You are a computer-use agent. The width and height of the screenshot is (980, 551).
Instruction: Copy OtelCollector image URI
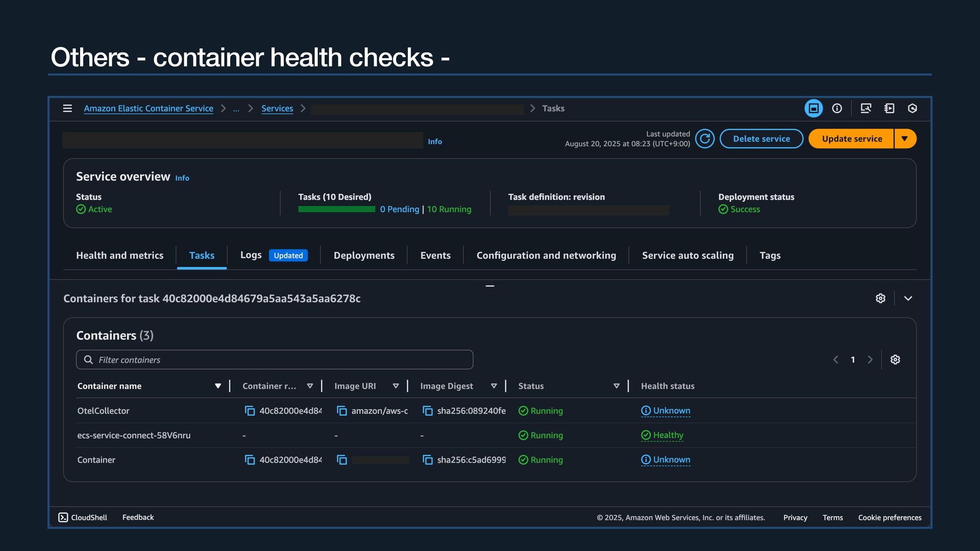342,411
